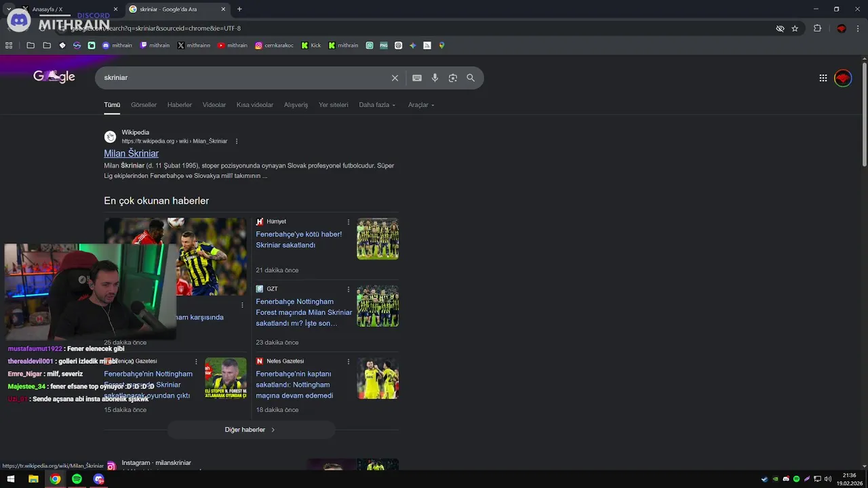Open the on-screen keyboard input tool

[417, 78]
